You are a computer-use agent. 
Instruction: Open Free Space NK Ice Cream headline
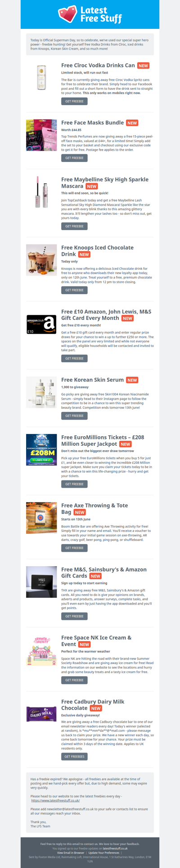[x=96, y=641]
